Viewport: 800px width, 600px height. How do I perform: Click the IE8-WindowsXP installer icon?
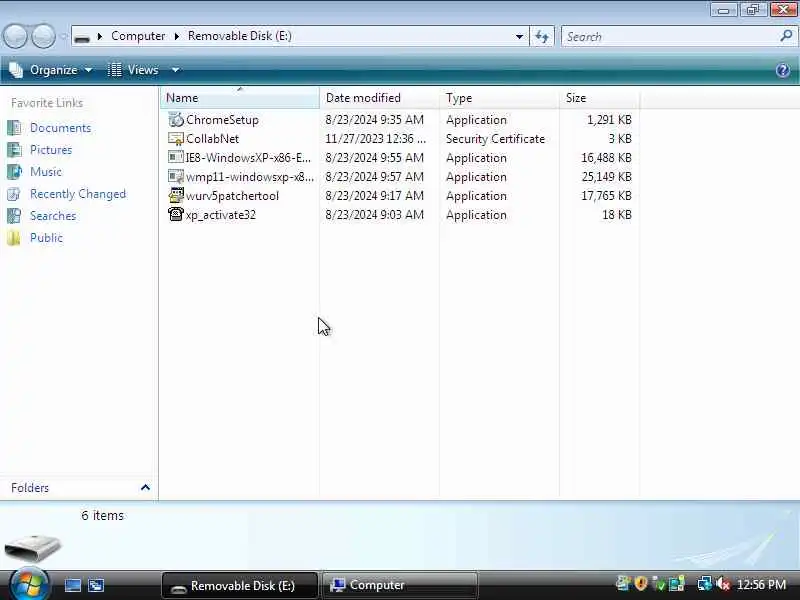[x=176, y=158]
